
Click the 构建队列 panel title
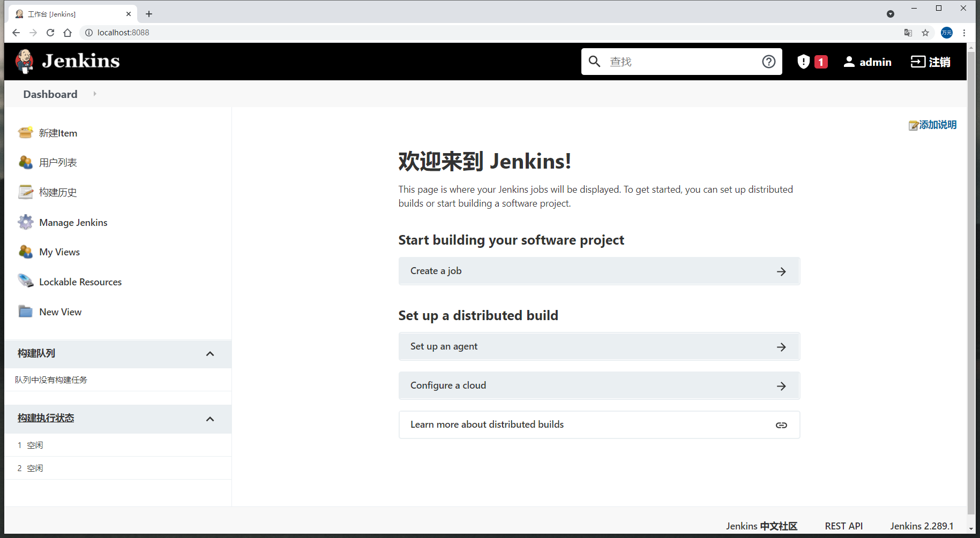(x=36, y=353)
